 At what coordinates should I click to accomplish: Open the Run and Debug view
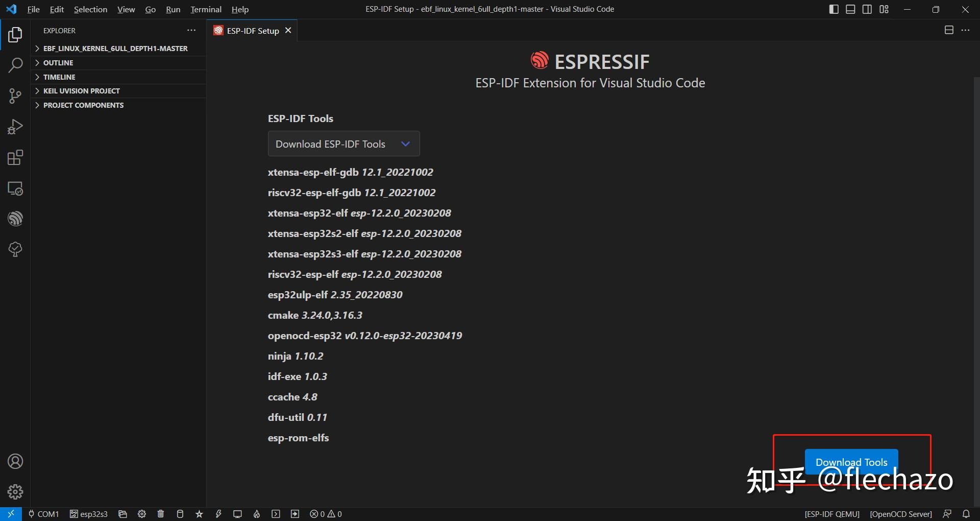15,127
